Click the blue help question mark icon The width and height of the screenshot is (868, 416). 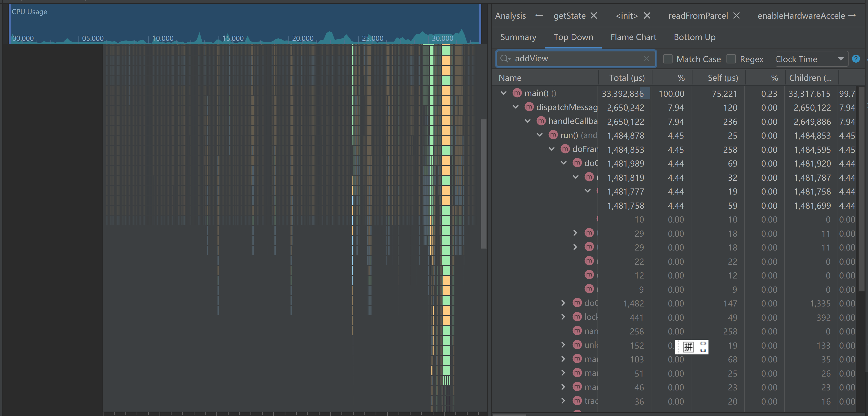[855, 59]
